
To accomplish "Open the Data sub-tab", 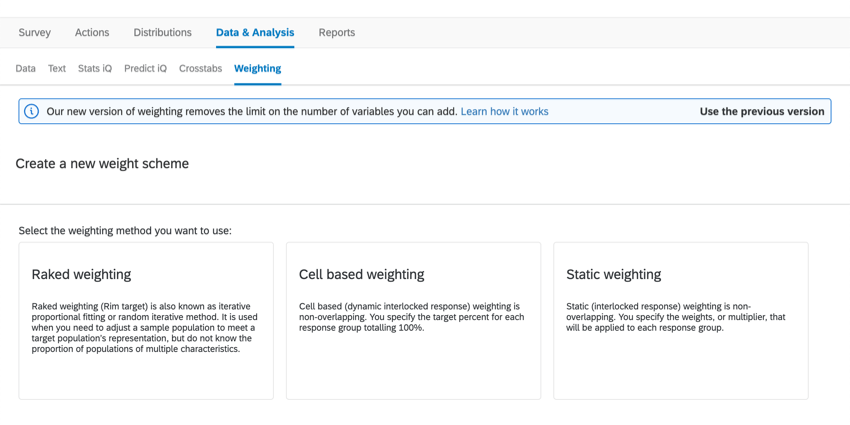I will (25, 68).
